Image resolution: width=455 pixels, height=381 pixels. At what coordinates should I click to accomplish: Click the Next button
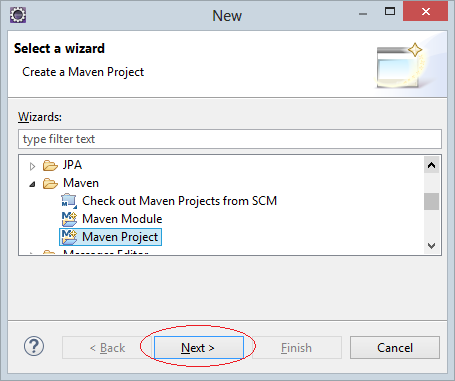pyautogui.click(x=199, y=347)
